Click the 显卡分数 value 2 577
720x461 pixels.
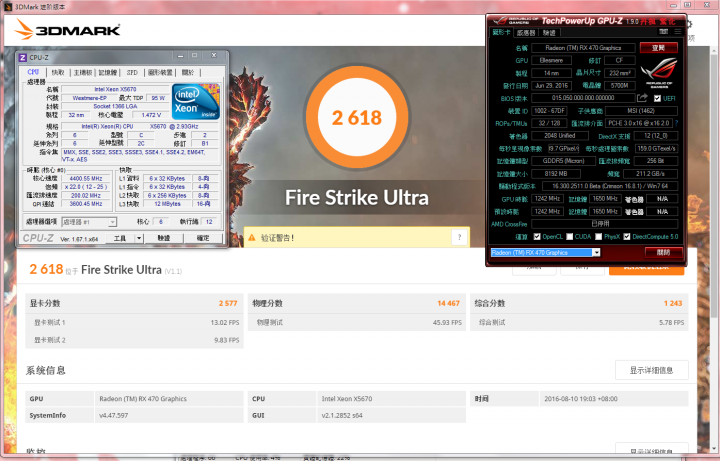click(228, 304)
